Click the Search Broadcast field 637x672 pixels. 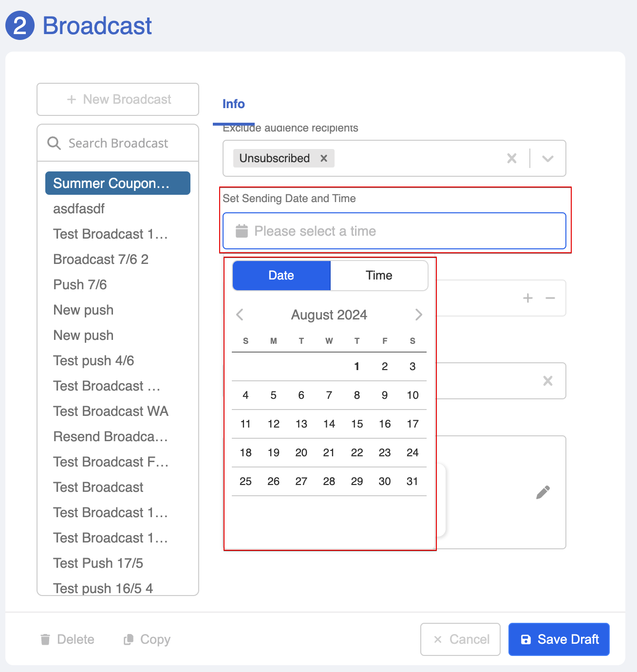127,143
